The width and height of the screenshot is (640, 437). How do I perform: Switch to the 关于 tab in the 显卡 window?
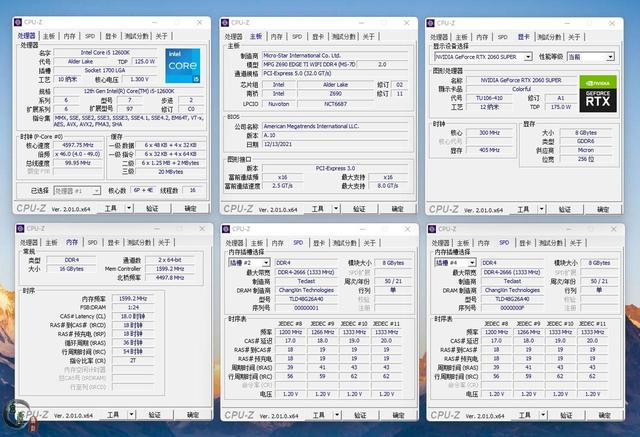pyautogui.click(x=574, y=37)
